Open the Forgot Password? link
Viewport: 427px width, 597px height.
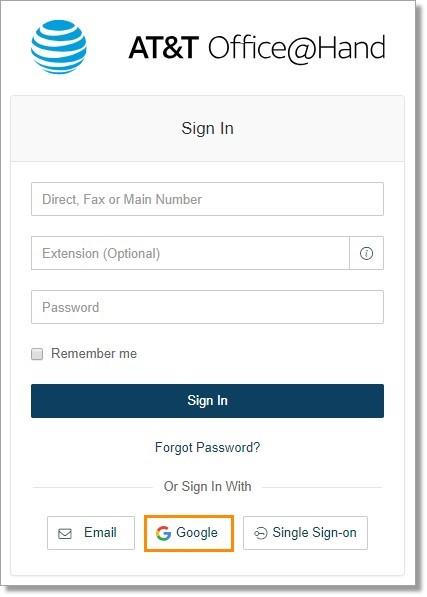pos(207,447)
